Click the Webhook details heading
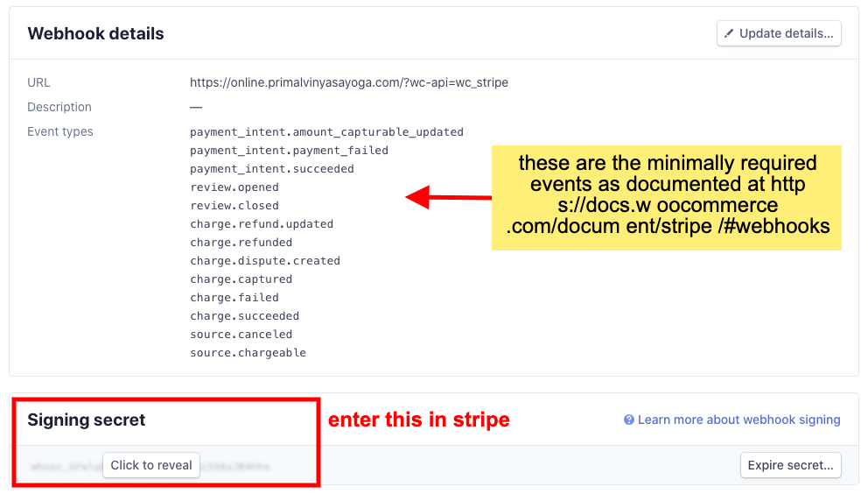 (x=95, y=34)
